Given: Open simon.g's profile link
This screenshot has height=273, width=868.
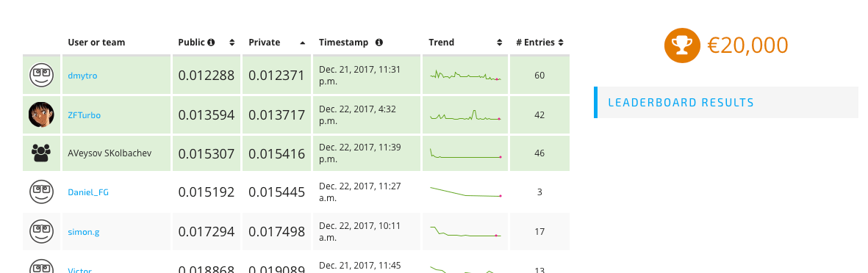Looking at the screenshot, I should (x=84, y=232).
